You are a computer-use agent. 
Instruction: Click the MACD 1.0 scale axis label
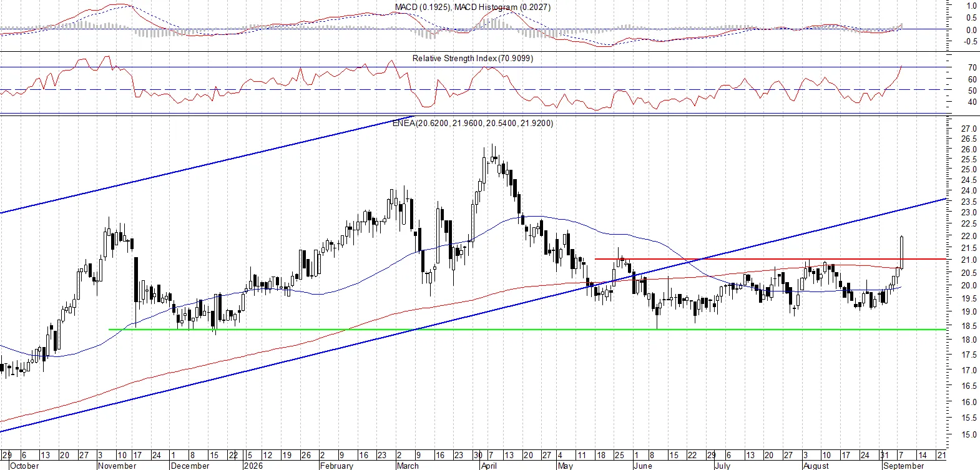[971, 6]
